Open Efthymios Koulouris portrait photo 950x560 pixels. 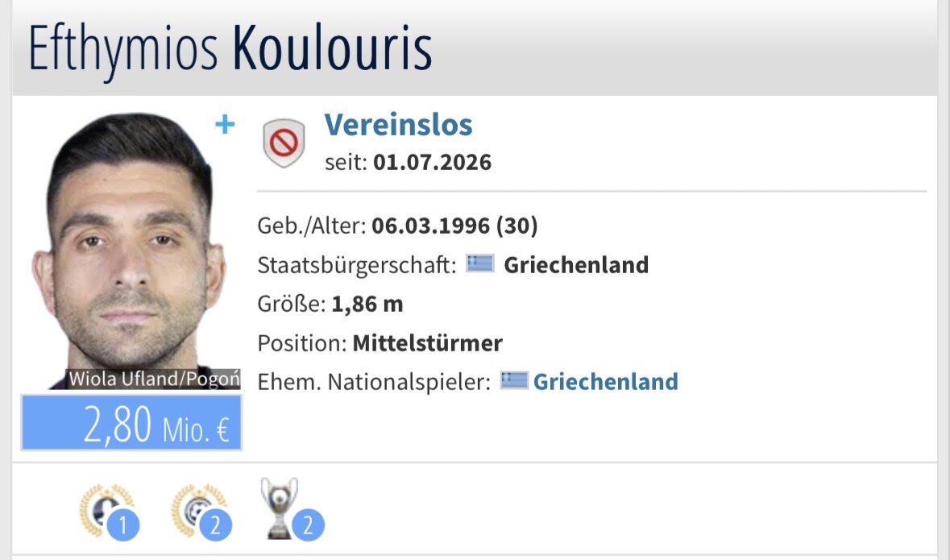pos(131,251)
